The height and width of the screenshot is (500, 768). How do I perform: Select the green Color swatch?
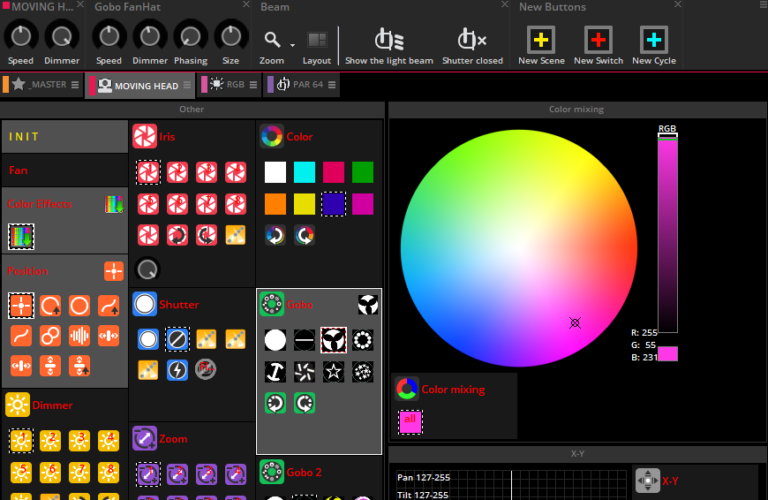[362, 172]
